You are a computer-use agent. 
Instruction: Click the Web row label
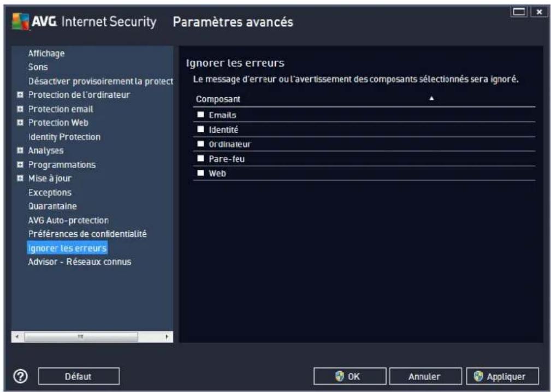217,173
